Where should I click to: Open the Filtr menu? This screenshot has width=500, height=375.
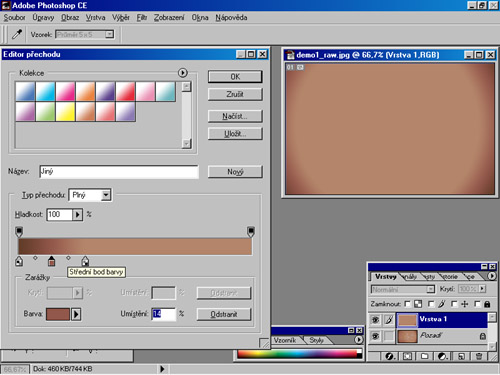pos(142,18)
